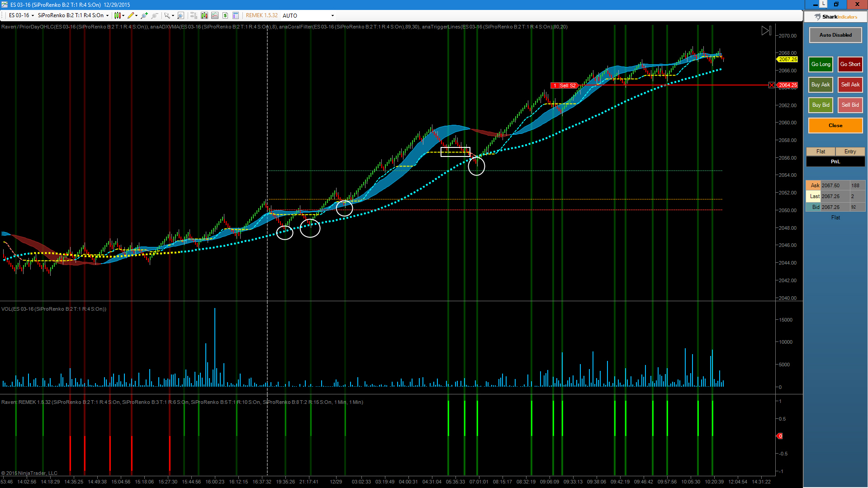Click the 16:00:23 time axis label

(x=215, y=482)
